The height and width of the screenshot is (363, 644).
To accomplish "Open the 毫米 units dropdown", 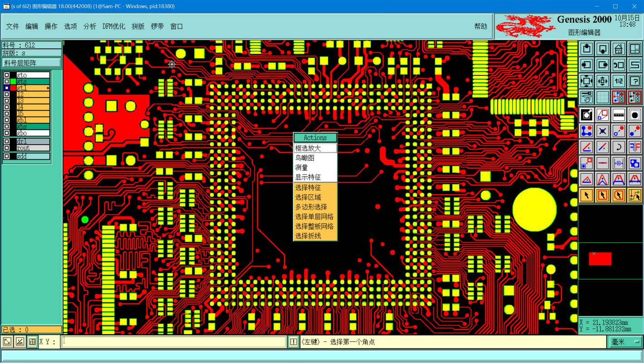I will [625, 342].
